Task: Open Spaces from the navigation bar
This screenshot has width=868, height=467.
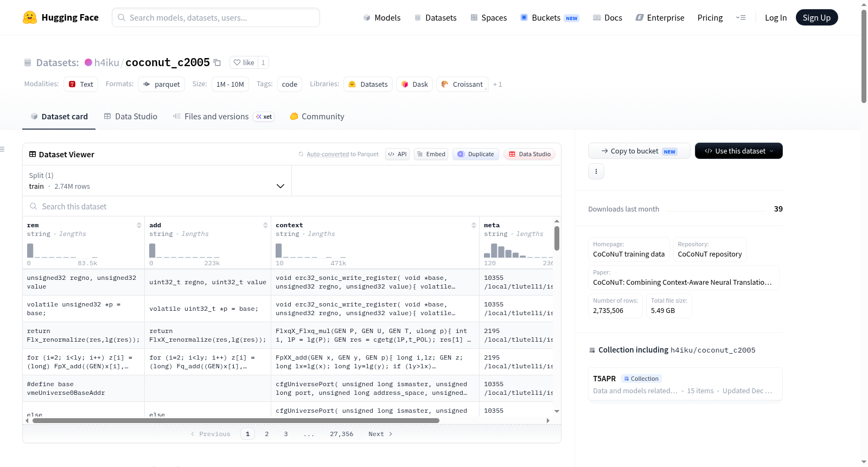Action: (x=488, y=17)
